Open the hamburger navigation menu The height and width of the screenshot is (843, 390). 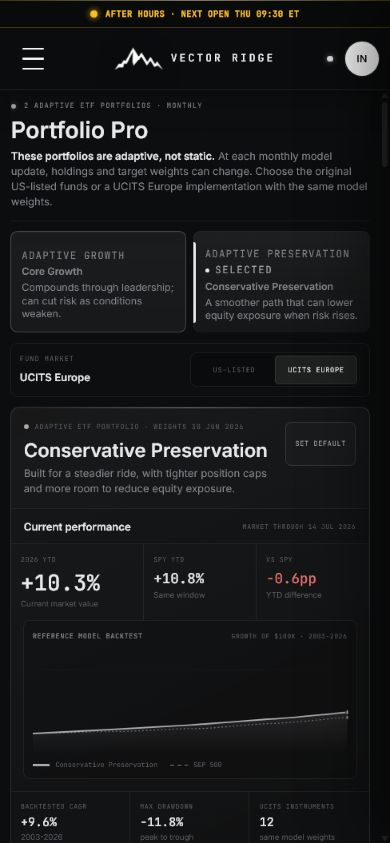pyautogui.click(x=33, y=58)
